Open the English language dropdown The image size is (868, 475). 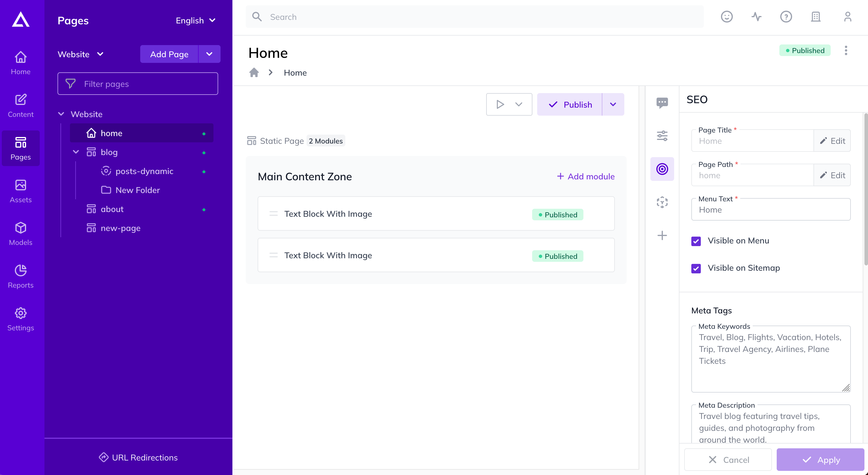tap(195, 20)
